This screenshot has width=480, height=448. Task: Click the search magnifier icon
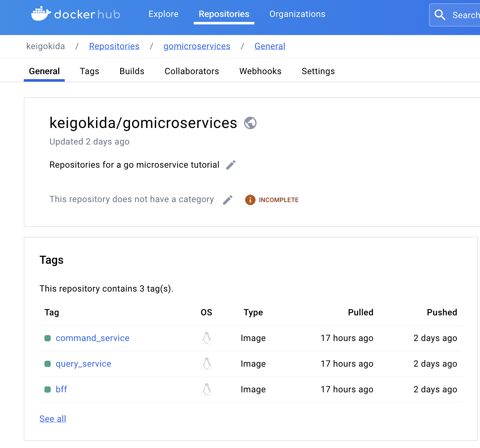point(440,15)
